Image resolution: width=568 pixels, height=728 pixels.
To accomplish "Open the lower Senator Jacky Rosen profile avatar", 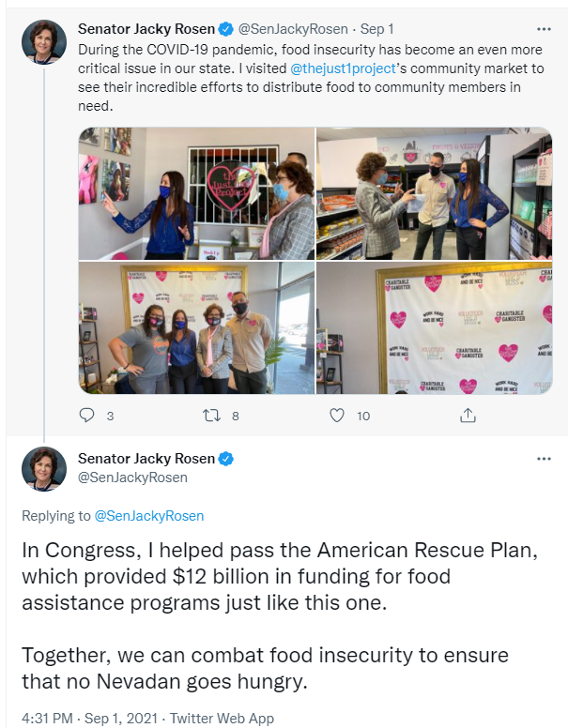I will [x=44, y=469].
